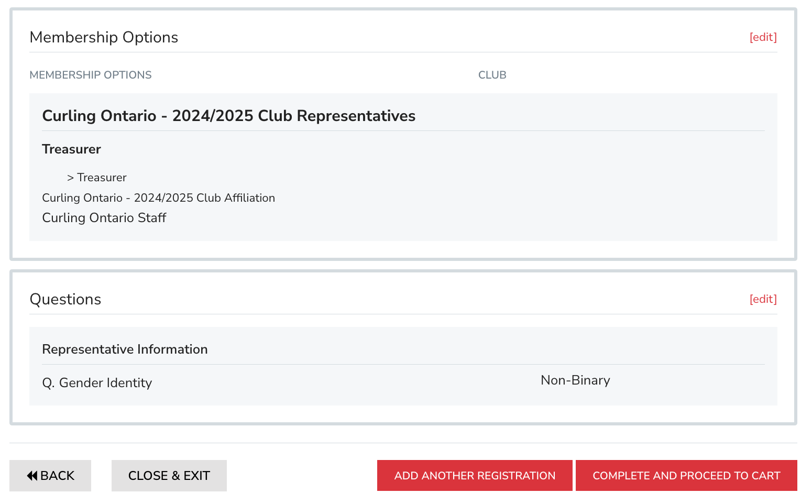Click the bold Treasurer heading
The image size is (812, 504).
(71, 149)
